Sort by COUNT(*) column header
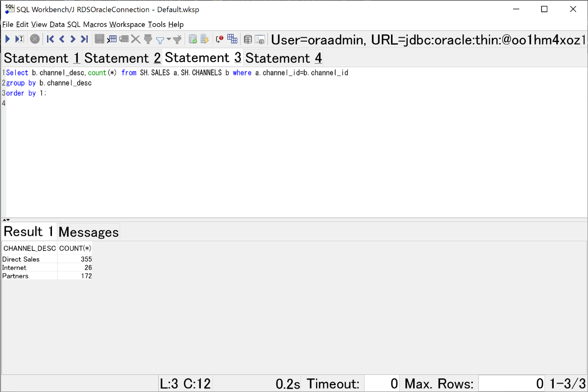The width and height of the screenshot is (588, 392). coord(75,248)
